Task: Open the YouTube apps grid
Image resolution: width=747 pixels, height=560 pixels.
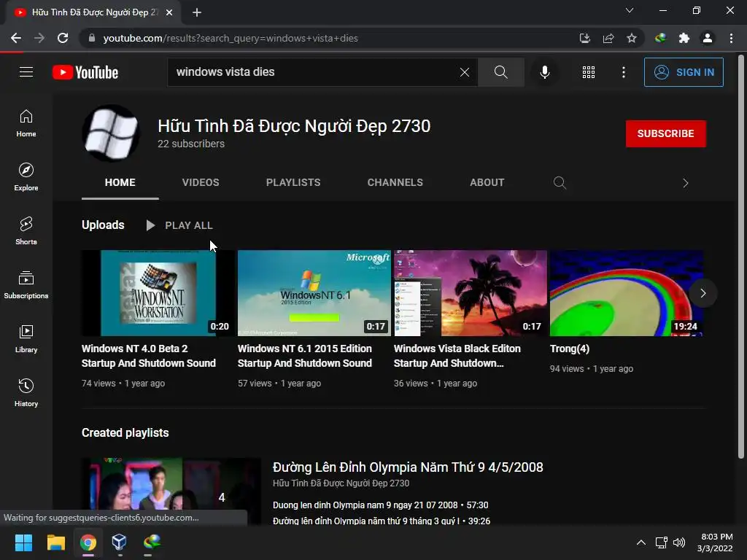Action: click(589, 72)
